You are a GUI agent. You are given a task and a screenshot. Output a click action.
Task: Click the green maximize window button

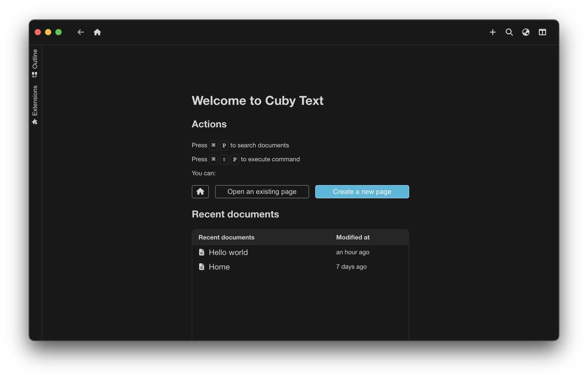(x=58, y=32)
